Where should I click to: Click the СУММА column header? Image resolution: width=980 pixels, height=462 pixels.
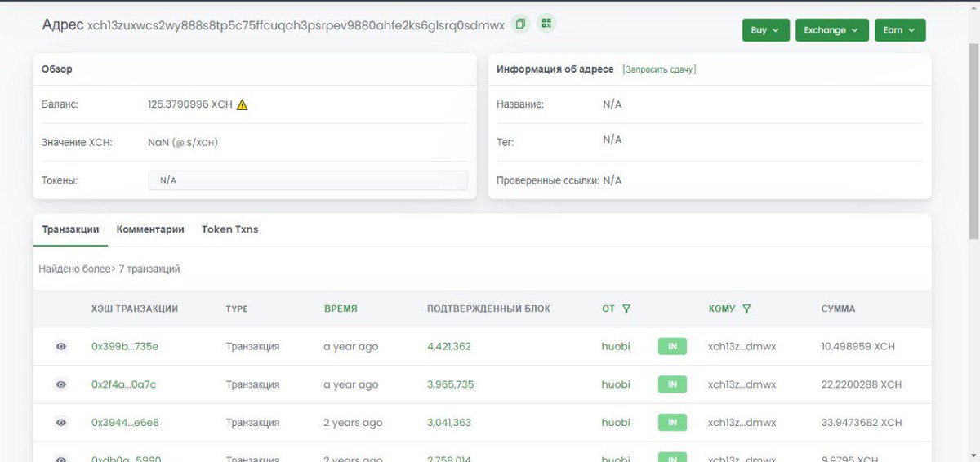[839, 309]
